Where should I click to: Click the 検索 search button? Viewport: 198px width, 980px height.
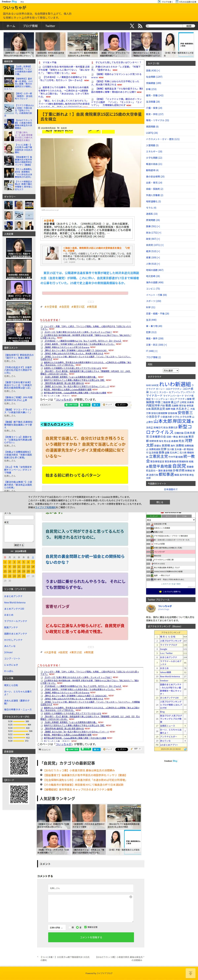pos(189,26)
